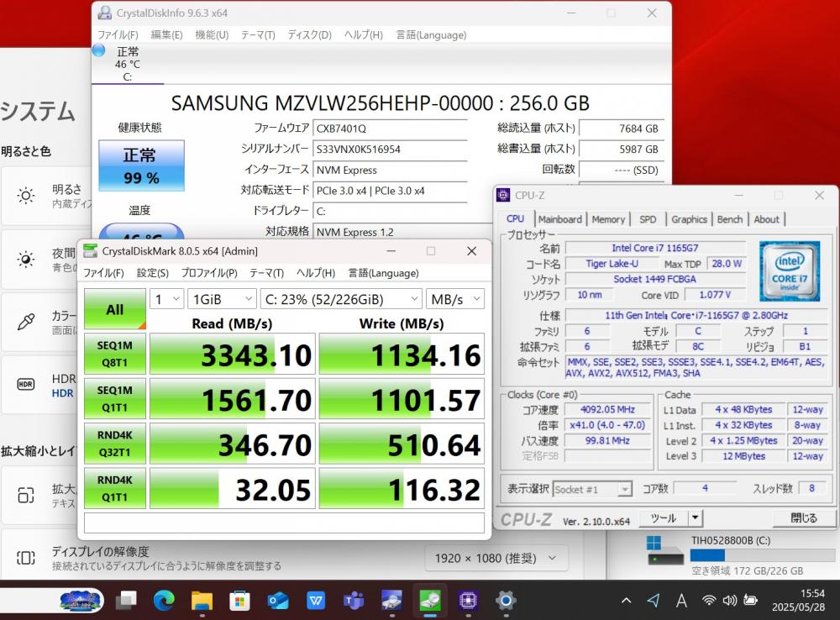Open the CPU-Z tools dropdown arrow
The image size is (840, 620).
tap(695, 518)
